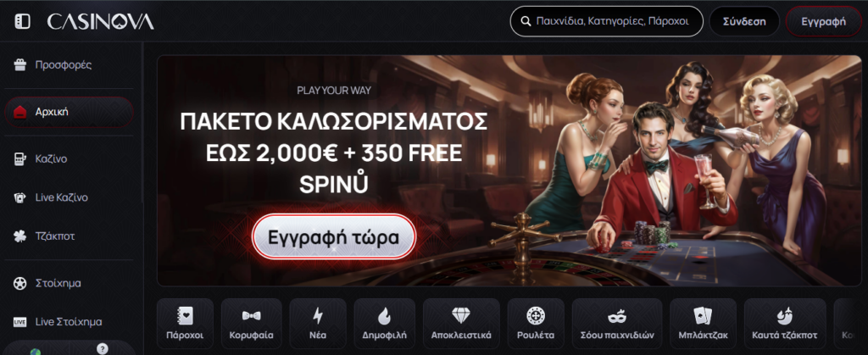Select the Κορυφαία bow tie category
The width and height of the screenshot is (868, 355).
[251, 324]
